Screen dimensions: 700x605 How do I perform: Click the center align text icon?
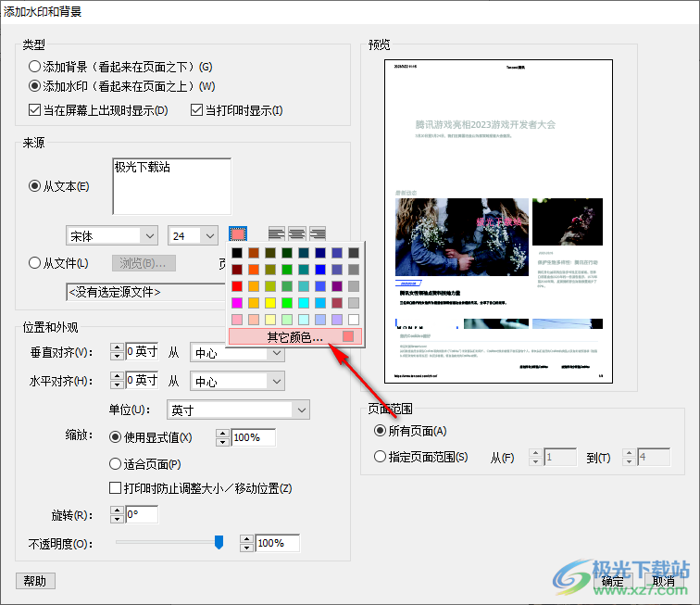297,233
